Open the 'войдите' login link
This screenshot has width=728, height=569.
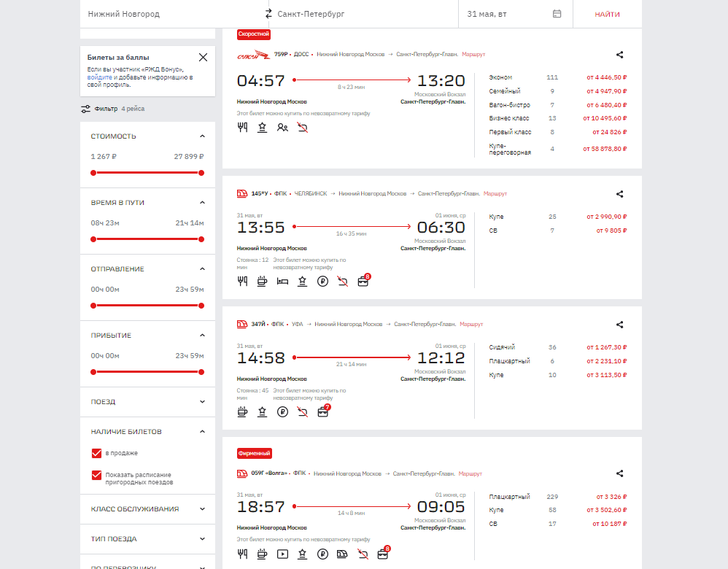(x=99, y=77)
